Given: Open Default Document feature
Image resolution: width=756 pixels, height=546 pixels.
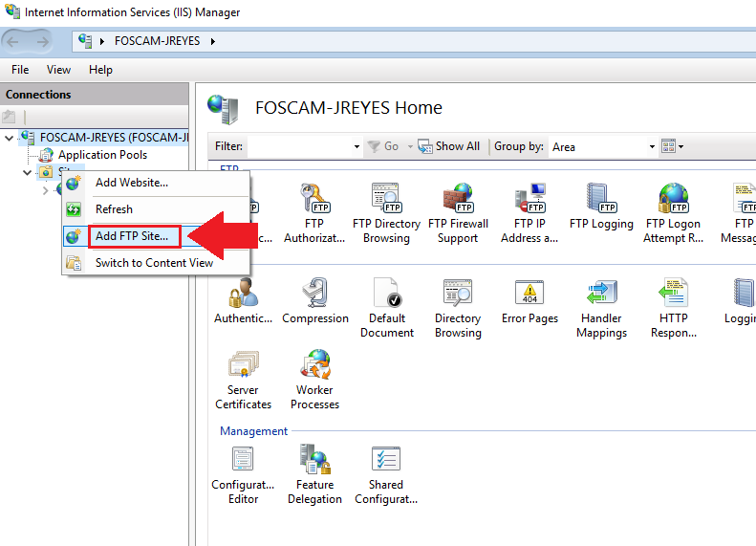Looking at the screenshot, I should pos(387,308).
